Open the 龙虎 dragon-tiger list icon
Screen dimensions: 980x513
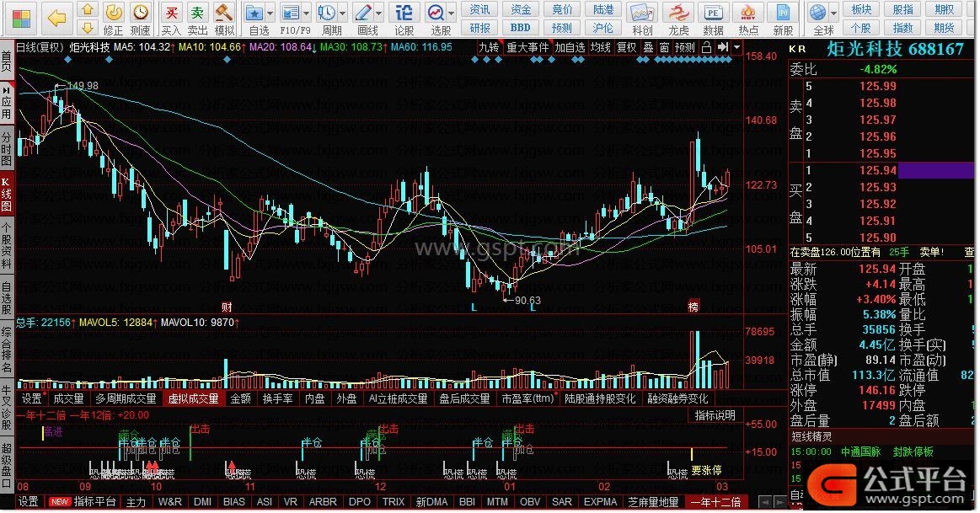(678, 13)
